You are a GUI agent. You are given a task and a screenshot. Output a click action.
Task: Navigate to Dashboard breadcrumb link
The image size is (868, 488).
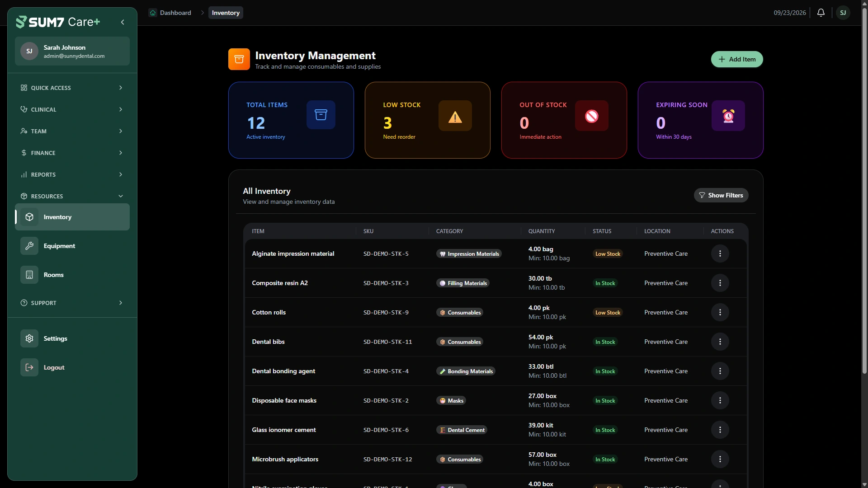pyautogui.click(x=170, y=13)
